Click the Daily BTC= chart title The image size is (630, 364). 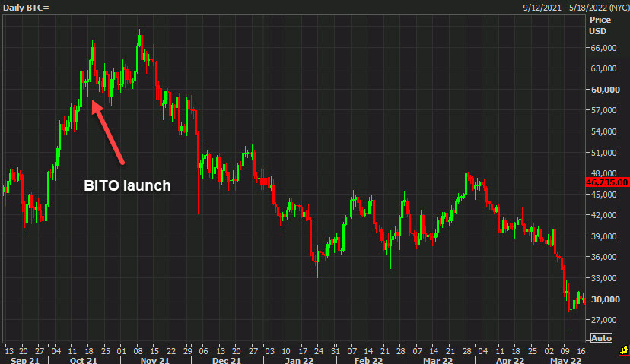click(27, 7)
